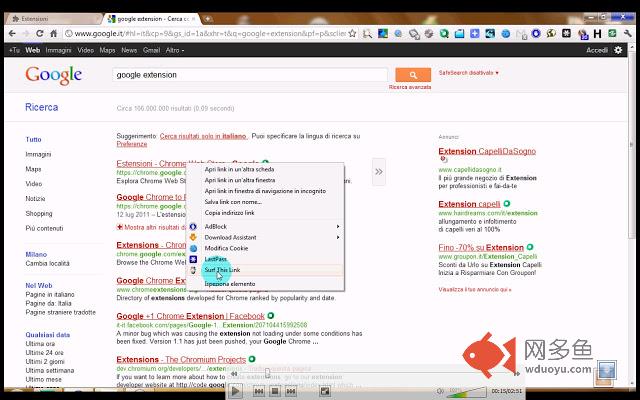The width and height of the screenshot is (640, 400).
Task: Expand the Download Assistant submenu
Action: click(x=338, y=237)
